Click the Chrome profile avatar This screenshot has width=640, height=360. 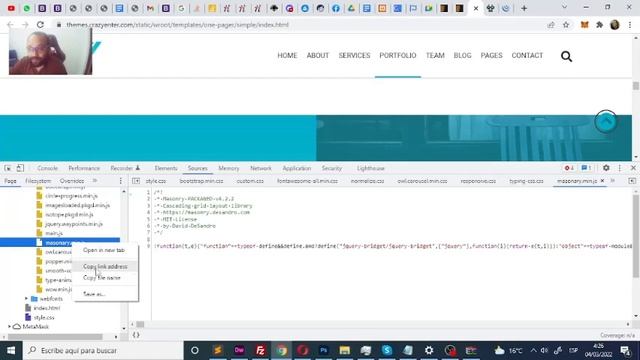(x=615, y=25)
